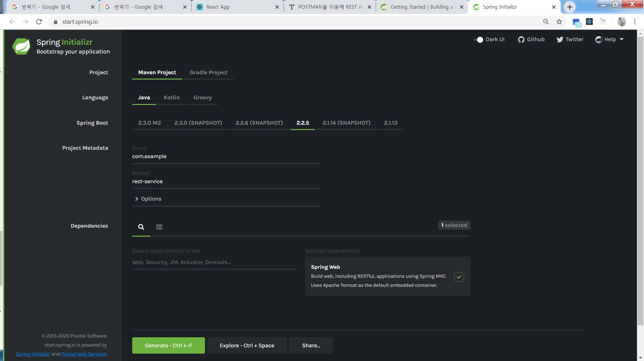The height and width of the screenshot is (361, 644).
Task: Reload the page with refresh icon
Action: [x=39, y=22]
